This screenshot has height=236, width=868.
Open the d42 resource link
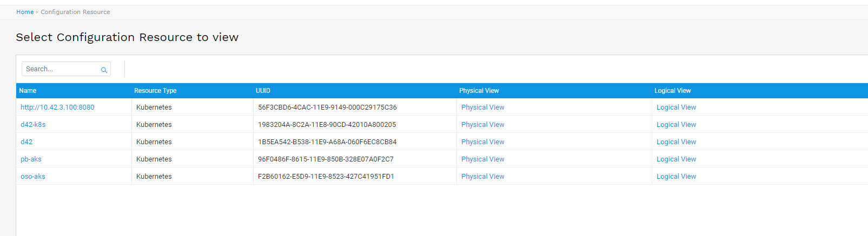click(26, 142)
